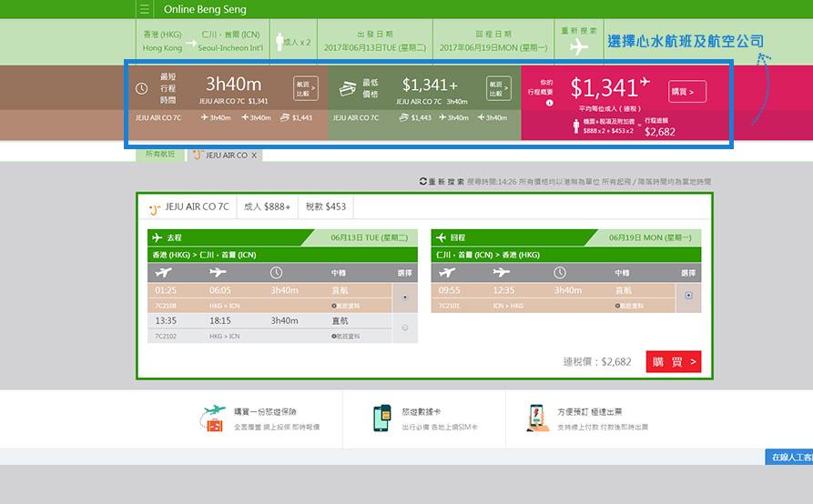Click the info icon under 你的行程概要

click(550, 103)
